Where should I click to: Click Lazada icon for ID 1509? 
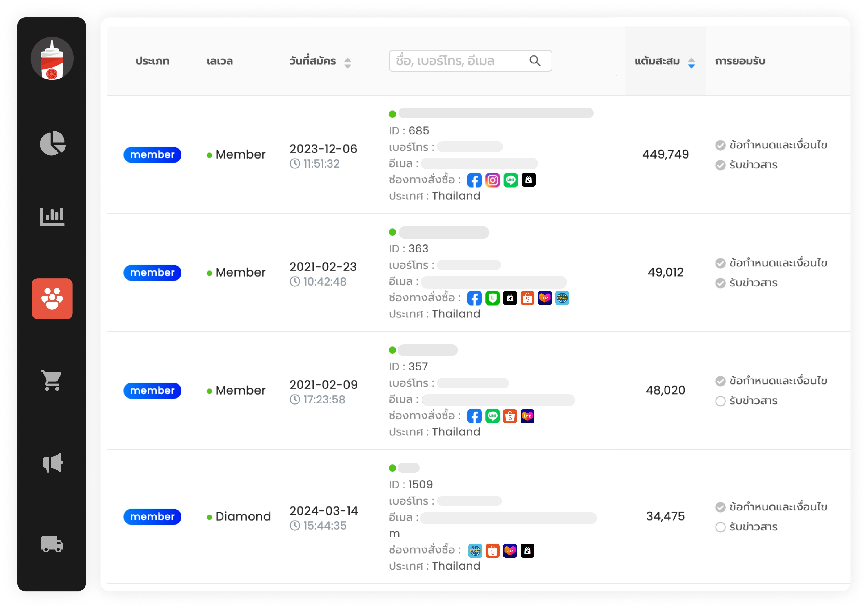coord(510,550)
